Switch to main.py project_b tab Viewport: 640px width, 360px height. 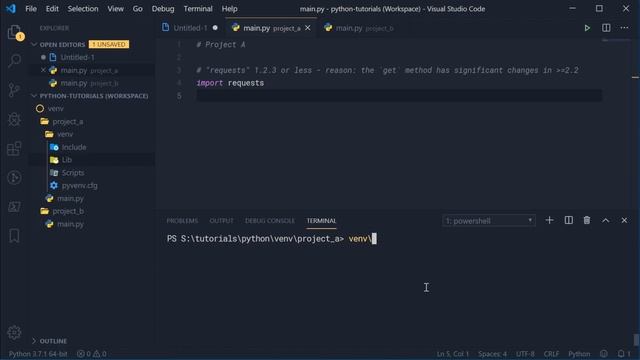[359, 28]
